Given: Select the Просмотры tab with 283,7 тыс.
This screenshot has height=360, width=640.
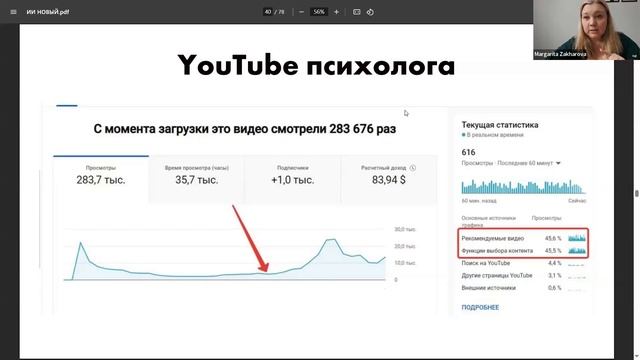Looking at the screenshot, I should [101, 179].
